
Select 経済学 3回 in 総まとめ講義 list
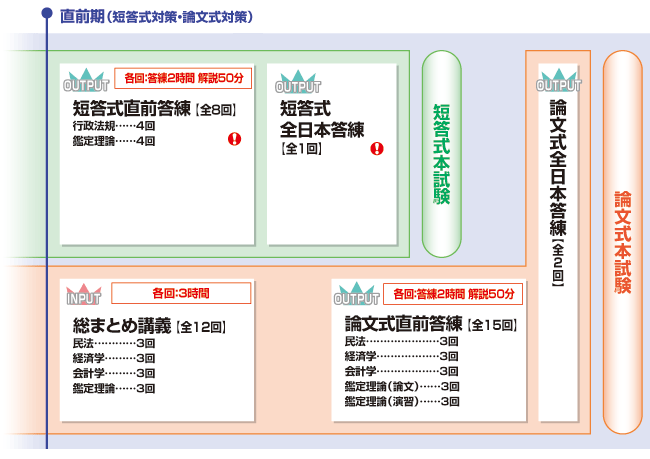113,357
